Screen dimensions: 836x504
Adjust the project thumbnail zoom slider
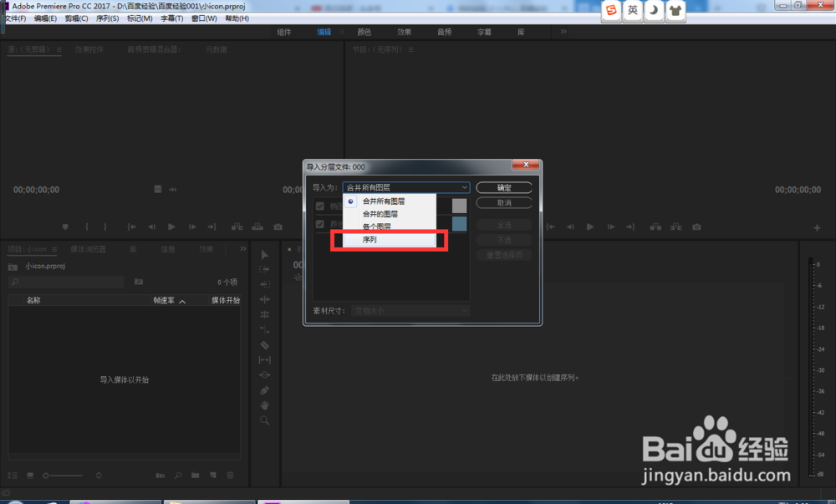click(63, 476)
